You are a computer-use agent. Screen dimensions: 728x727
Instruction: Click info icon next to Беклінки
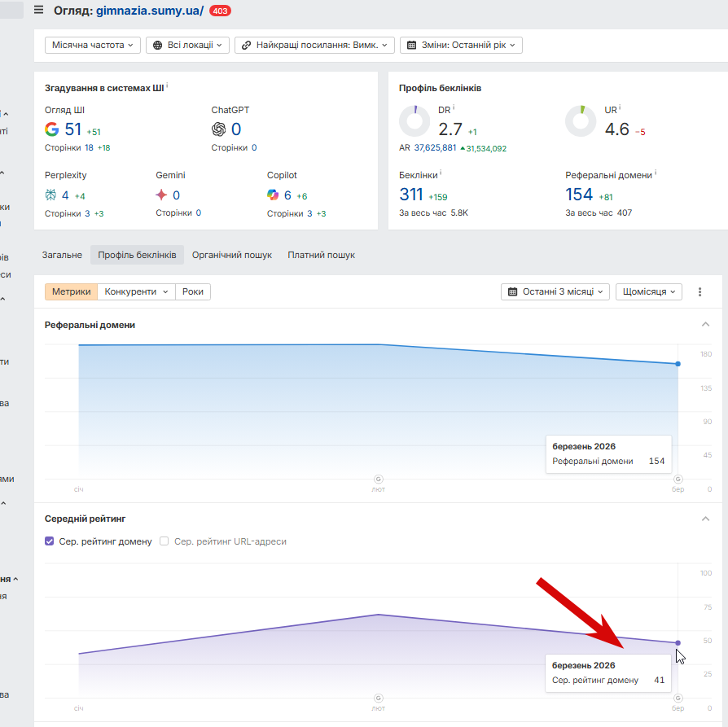(x=441, y=173)
